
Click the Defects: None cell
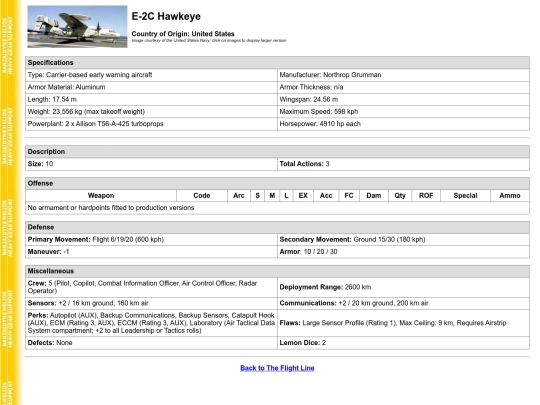(151, 343)
